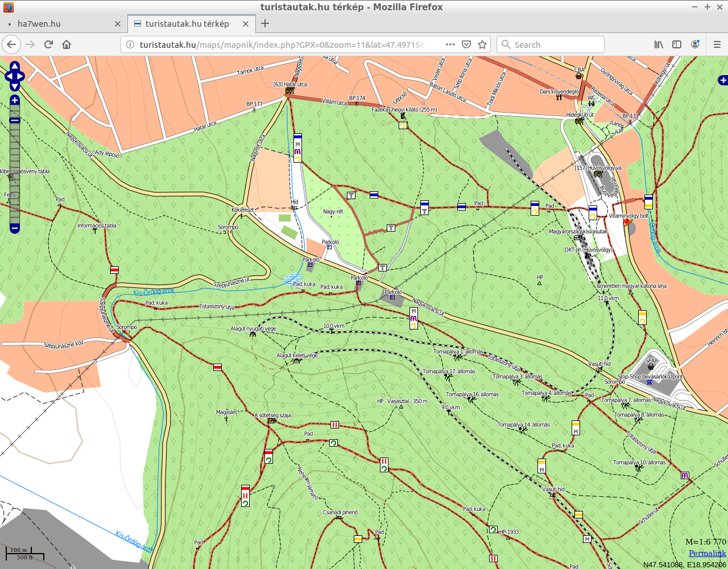Image resolution: width=728 pixels, height=569 pixels.
Task: Click the zoom slider handle on the zoom bar
Action: [15, 120]
